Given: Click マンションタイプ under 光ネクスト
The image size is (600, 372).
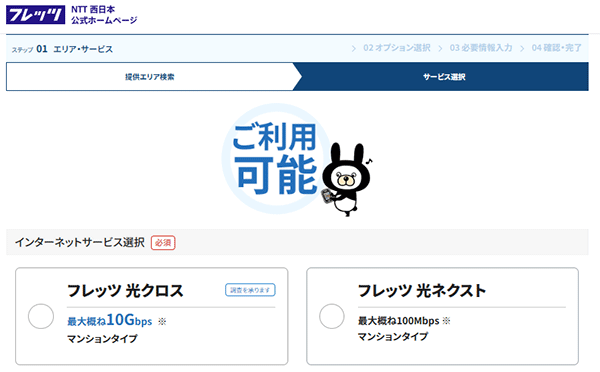Looking at the screenshot, I should click(393, 337).
